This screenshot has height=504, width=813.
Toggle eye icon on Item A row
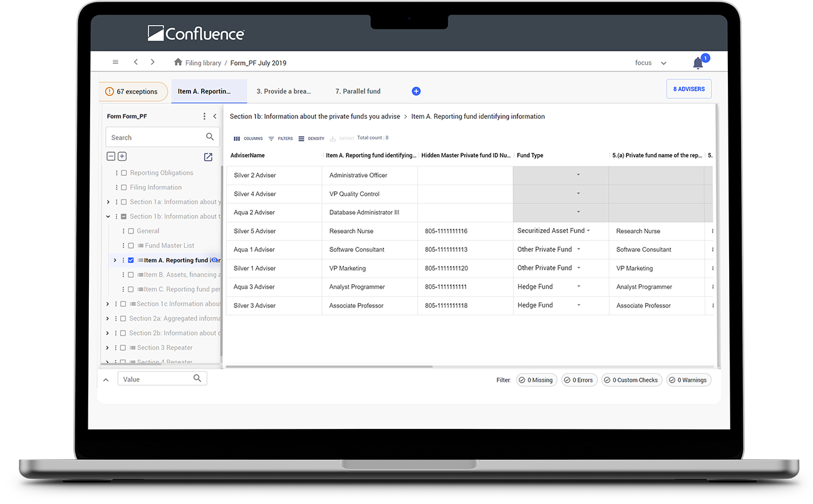(214, 260)
